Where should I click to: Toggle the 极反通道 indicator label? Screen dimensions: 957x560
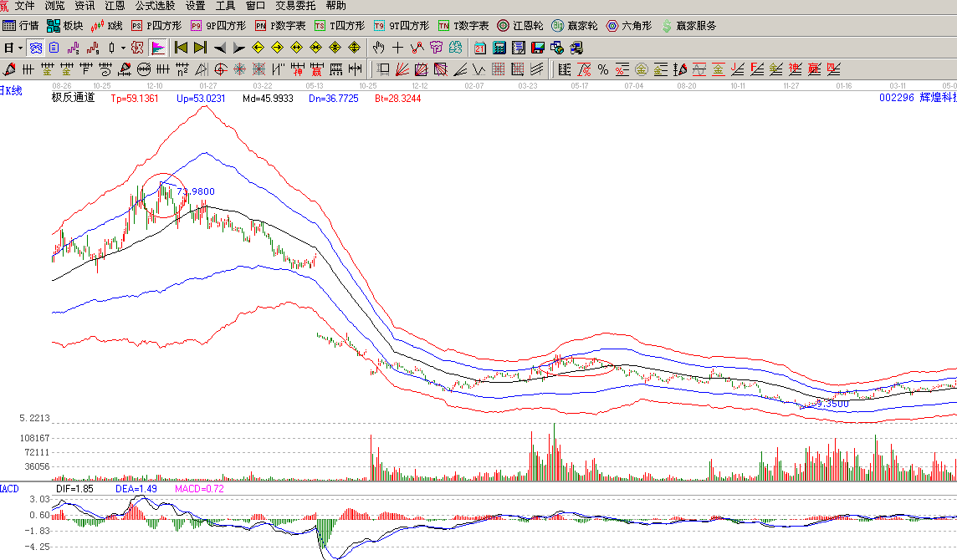pos(74,98)
